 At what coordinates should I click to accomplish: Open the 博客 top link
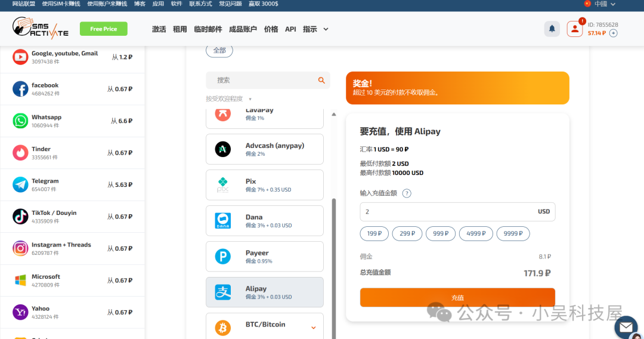[140, 4]
